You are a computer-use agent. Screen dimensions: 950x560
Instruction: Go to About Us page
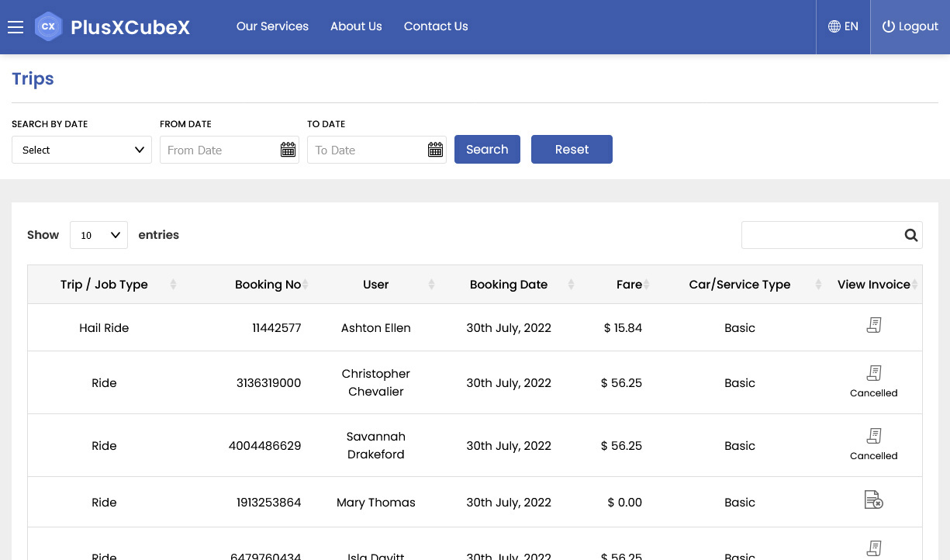[356, 26]
